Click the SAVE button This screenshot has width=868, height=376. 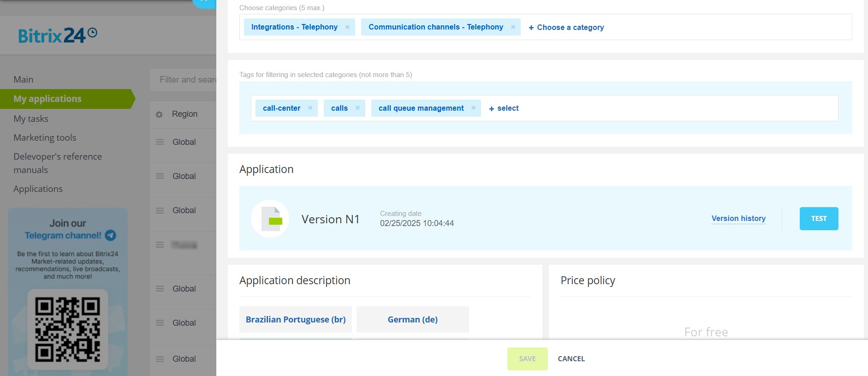(527, 358)
